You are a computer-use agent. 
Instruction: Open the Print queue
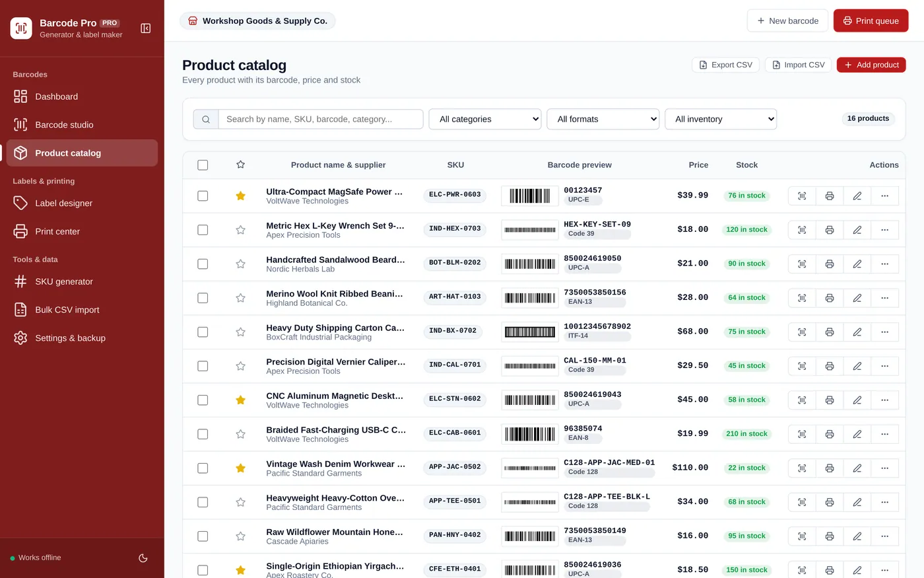pos(871,21)
